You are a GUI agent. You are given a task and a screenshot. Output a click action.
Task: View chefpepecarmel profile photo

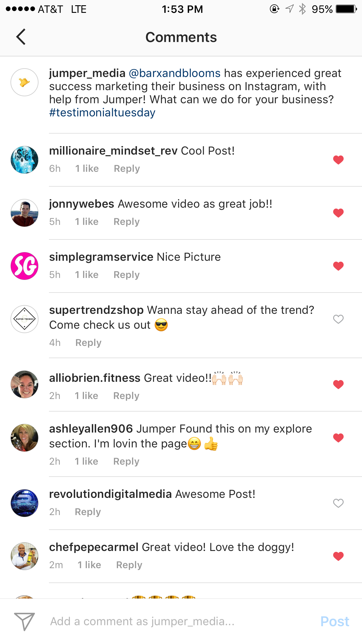coord(24,556)
